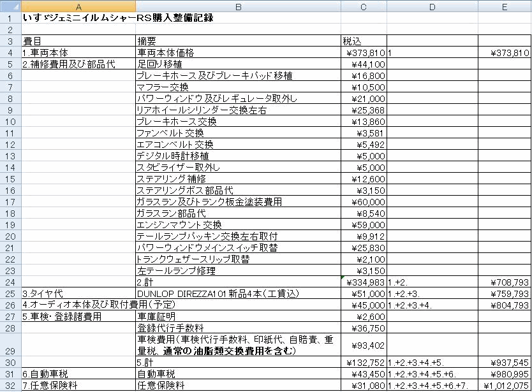Viewport: 532px width, 392px height.
Task: Select the ¥16,800 cell
Action: point(364,76)
